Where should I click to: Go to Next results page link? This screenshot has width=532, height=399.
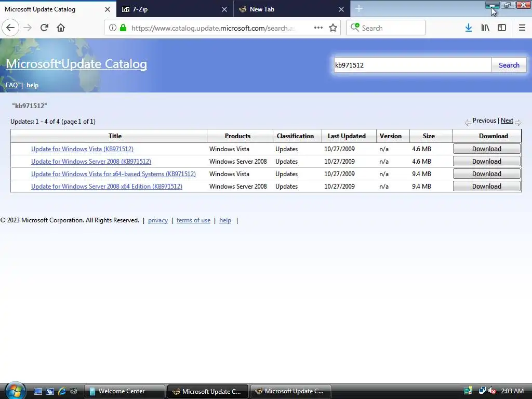pos(507,121)
